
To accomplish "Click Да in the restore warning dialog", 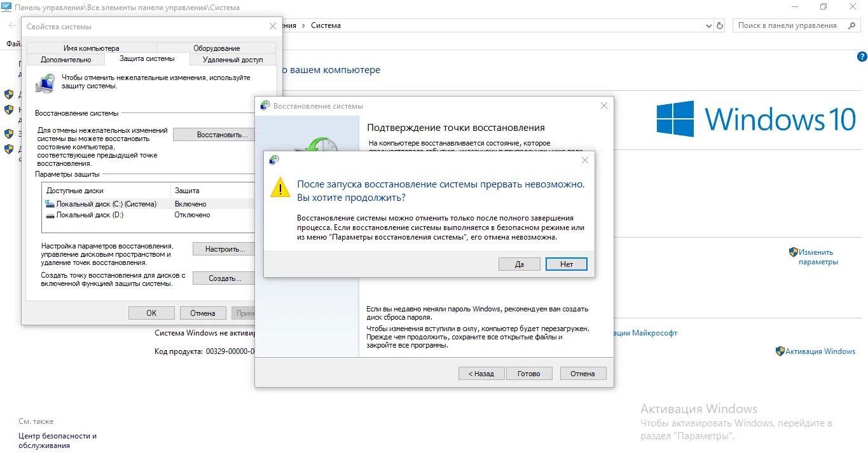I will [520, 264].
